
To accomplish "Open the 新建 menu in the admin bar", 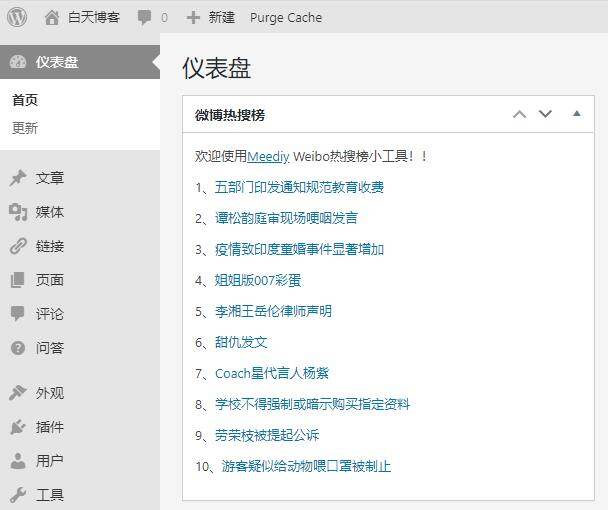I will pos(221,17).
